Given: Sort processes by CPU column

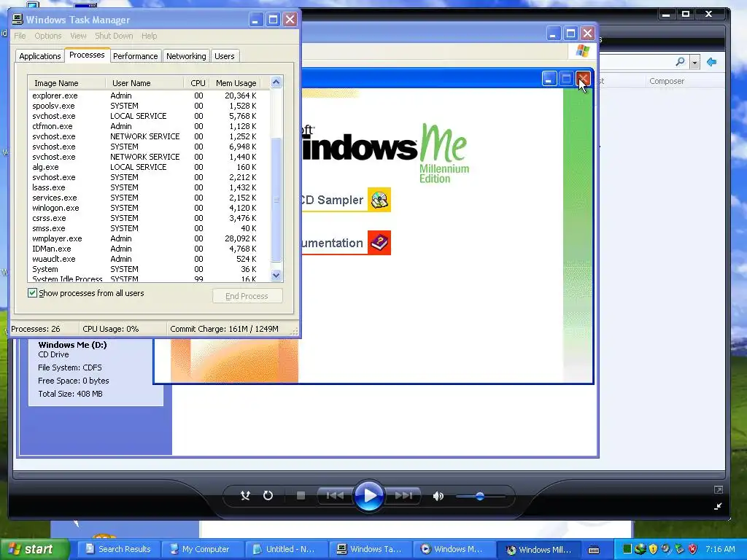Looking at the screenshot, I should [x=197, y=83].
